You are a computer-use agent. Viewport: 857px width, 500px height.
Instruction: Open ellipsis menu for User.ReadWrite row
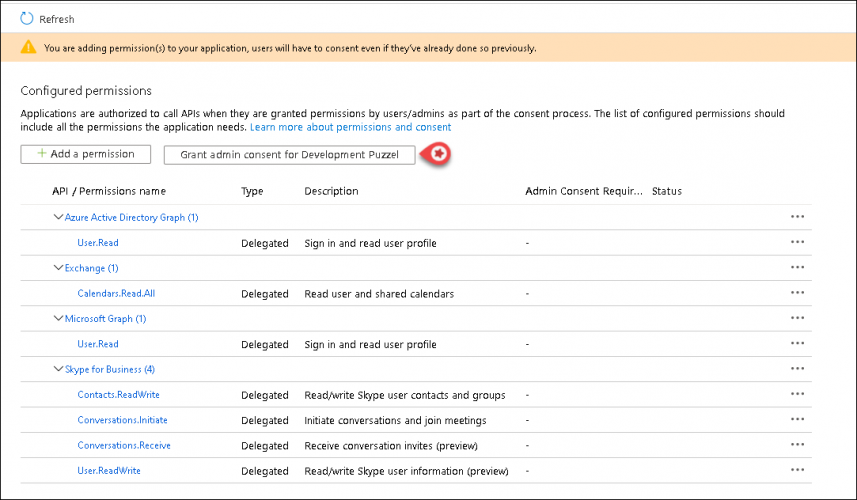pyautogui.click(x=797, y=471)
